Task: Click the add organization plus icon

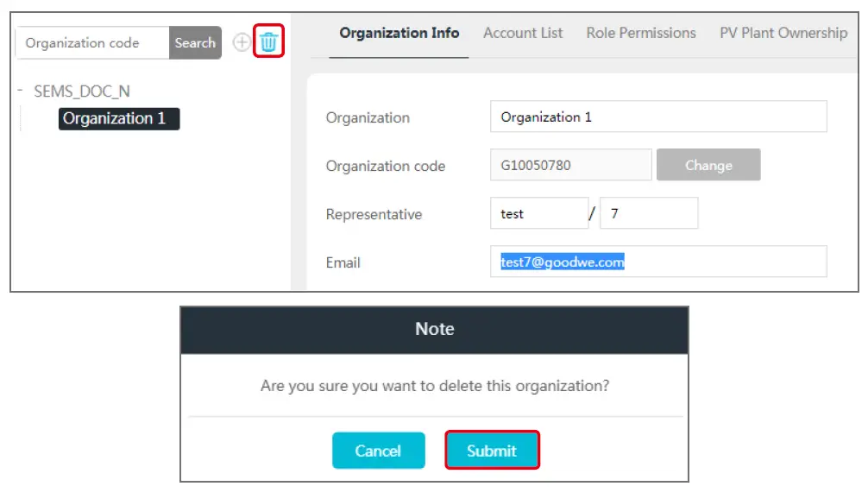Action: (x=242, y=41)
